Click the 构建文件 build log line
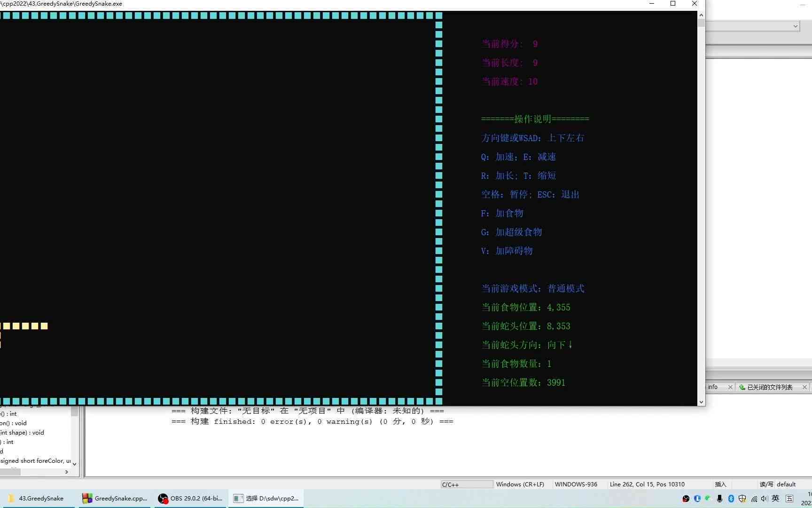812x508 pixels. pyautogui.click(x=308, y=411)
